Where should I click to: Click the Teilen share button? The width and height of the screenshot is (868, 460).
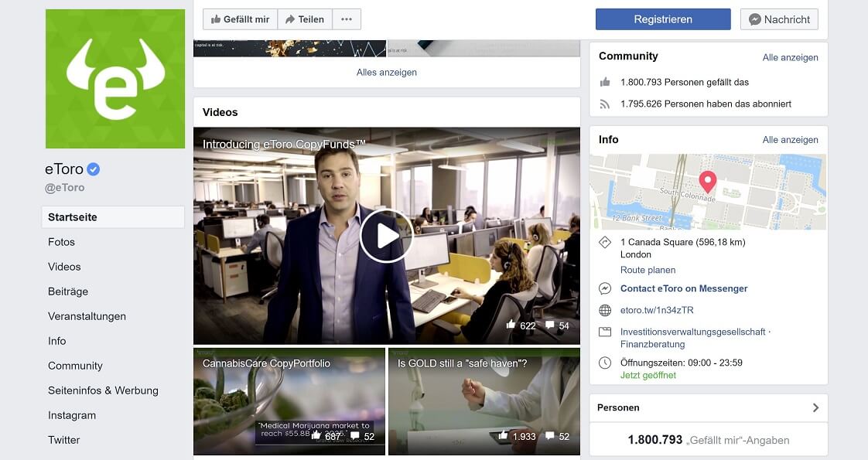coord(305,19)
